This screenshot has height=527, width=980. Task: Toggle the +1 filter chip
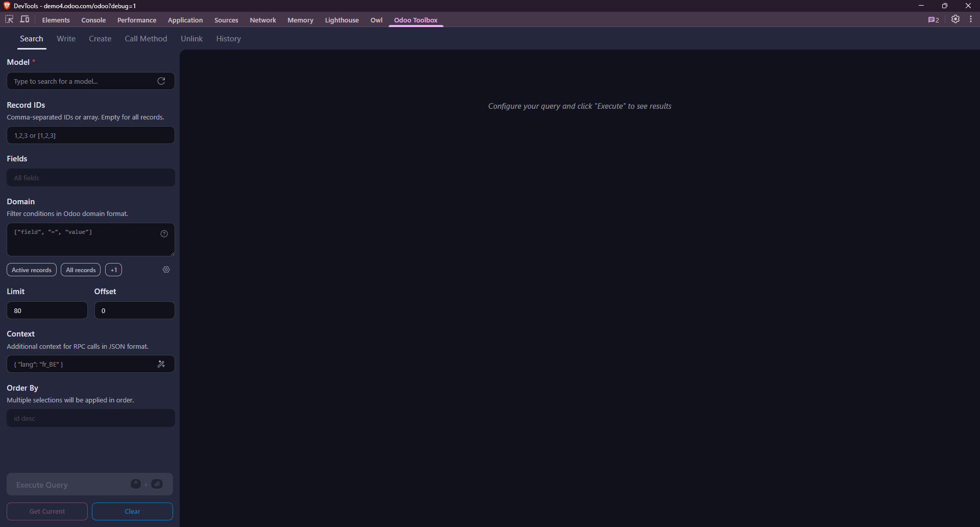[x=113, y=270]
